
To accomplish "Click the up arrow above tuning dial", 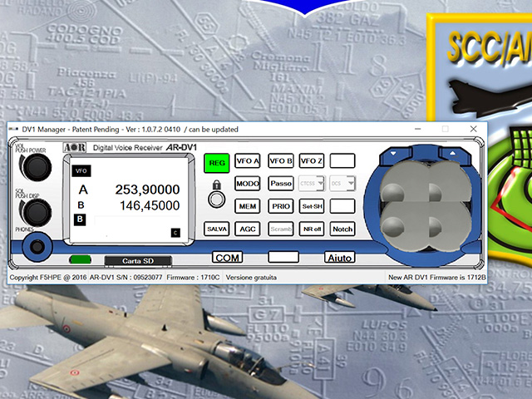I will tap(452, 154).
